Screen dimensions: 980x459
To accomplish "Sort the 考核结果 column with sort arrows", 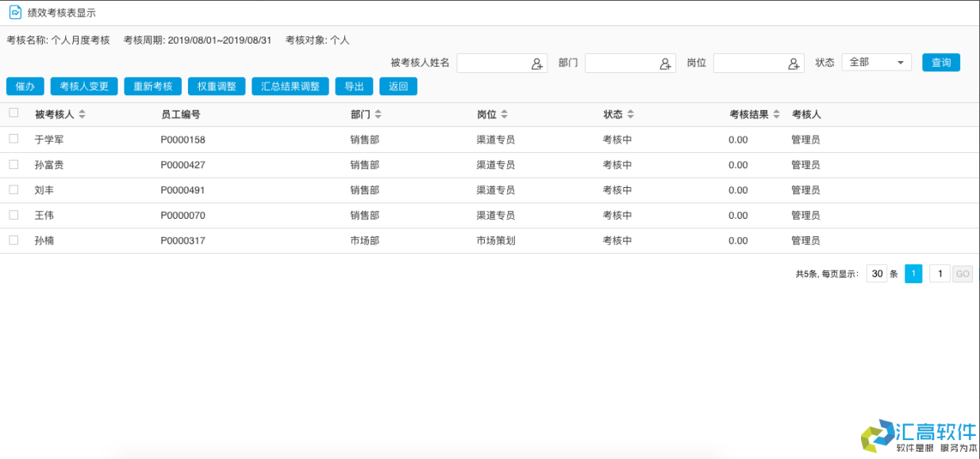I will pos(775,113).
